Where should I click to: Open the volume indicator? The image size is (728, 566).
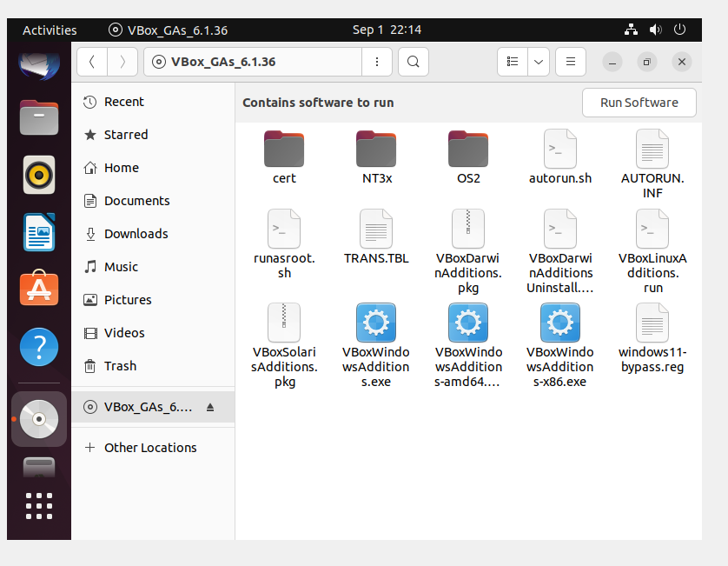click(655, 30)
